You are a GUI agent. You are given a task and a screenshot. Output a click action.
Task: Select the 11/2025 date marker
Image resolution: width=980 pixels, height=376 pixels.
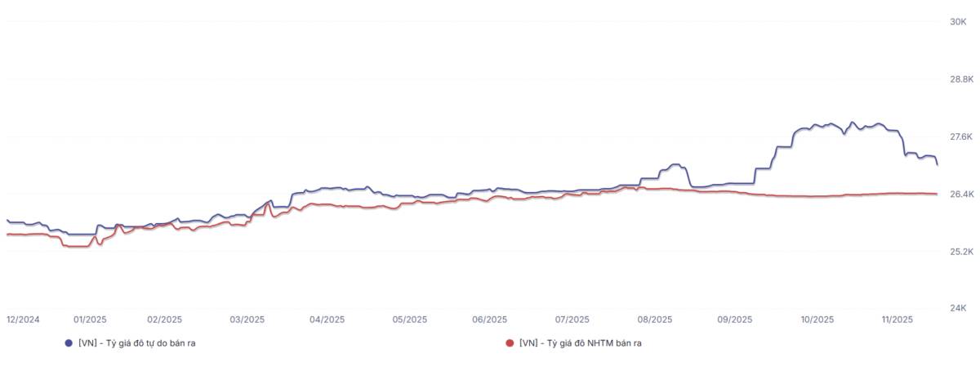(x=896, y=320)
